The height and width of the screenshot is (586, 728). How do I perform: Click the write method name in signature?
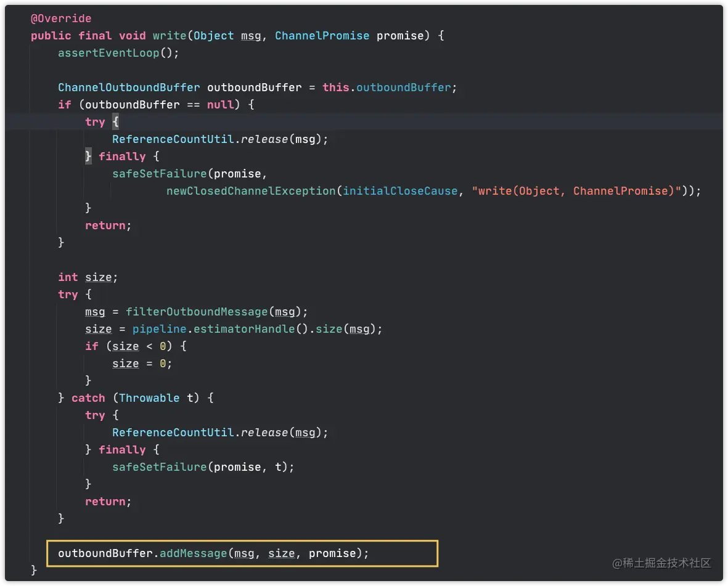(x=170, y=36)
